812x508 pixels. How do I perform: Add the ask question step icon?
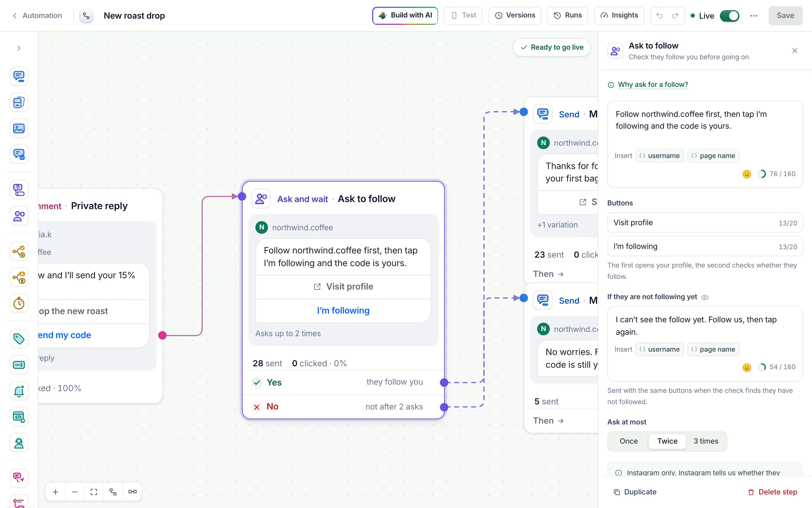19,190
